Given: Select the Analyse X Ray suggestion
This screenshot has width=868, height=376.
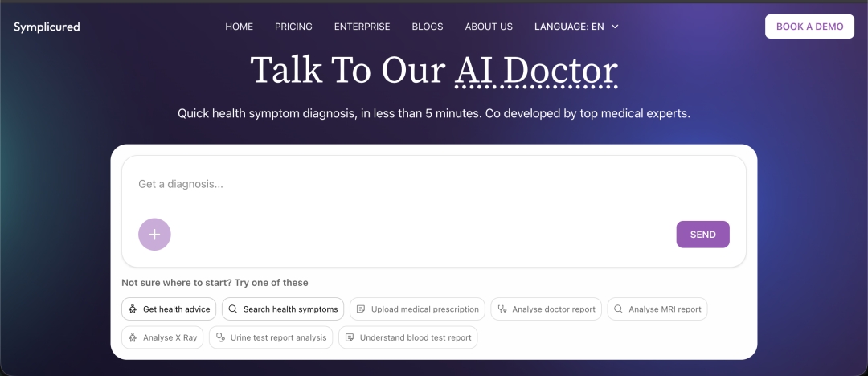Looking at the screenshot, I should (x=162, y=337).
